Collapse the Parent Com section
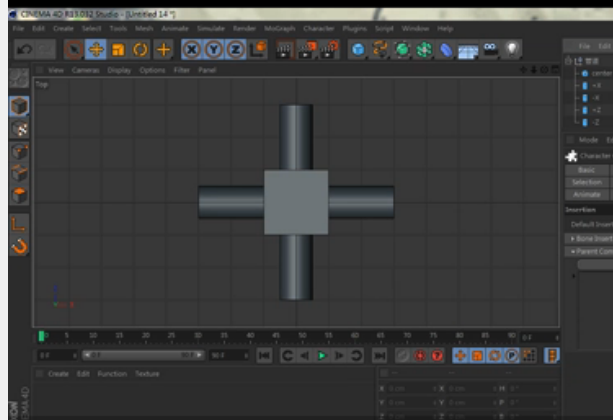Viewport: 613px width, 420px height. (589, 251)
